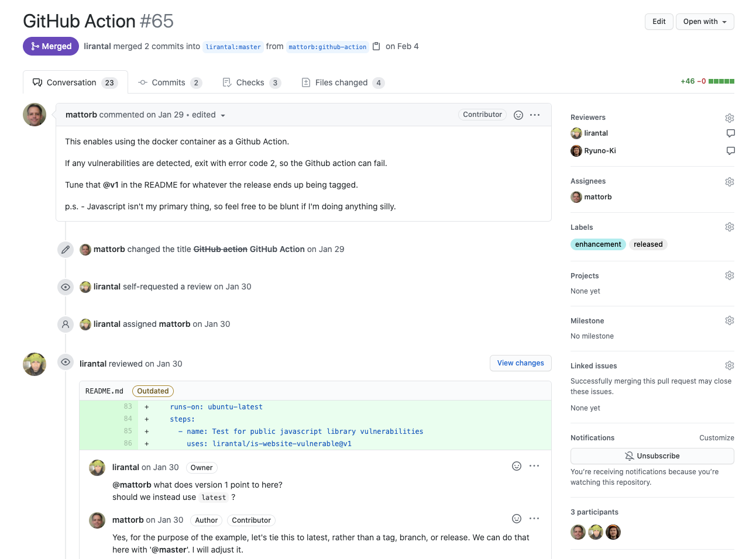Click the pencil title-change timeline icon

66,250
